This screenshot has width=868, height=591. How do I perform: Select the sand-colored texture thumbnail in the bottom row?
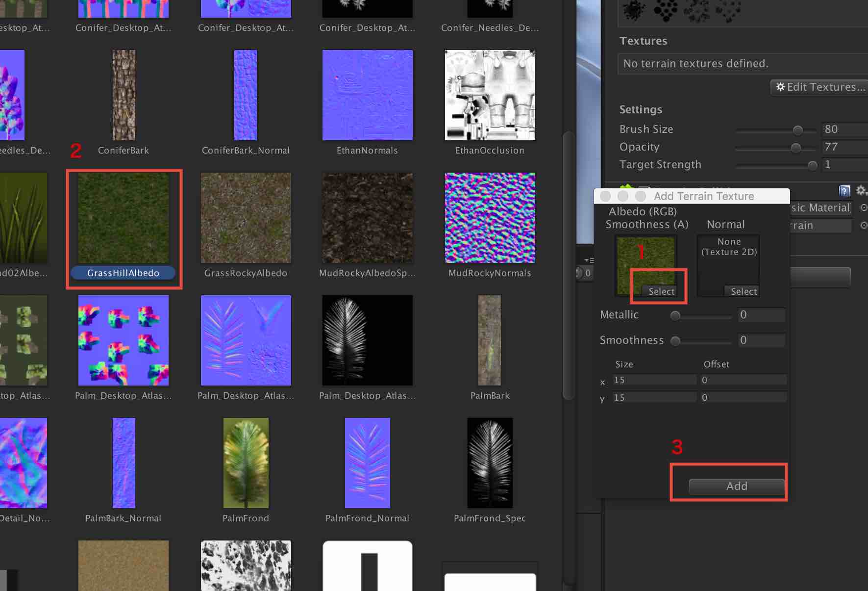click(124, 565)
